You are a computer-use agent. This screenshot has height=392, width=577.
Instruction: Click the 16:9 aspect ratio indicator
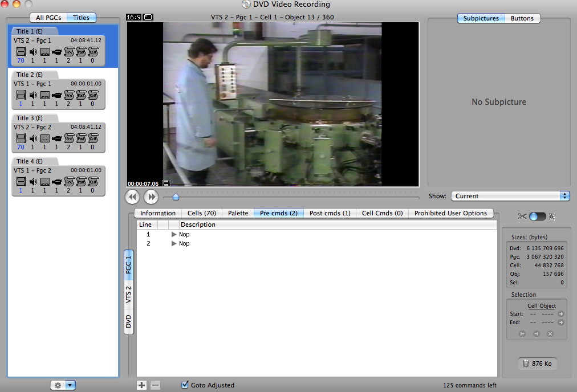tap(134, 17)
